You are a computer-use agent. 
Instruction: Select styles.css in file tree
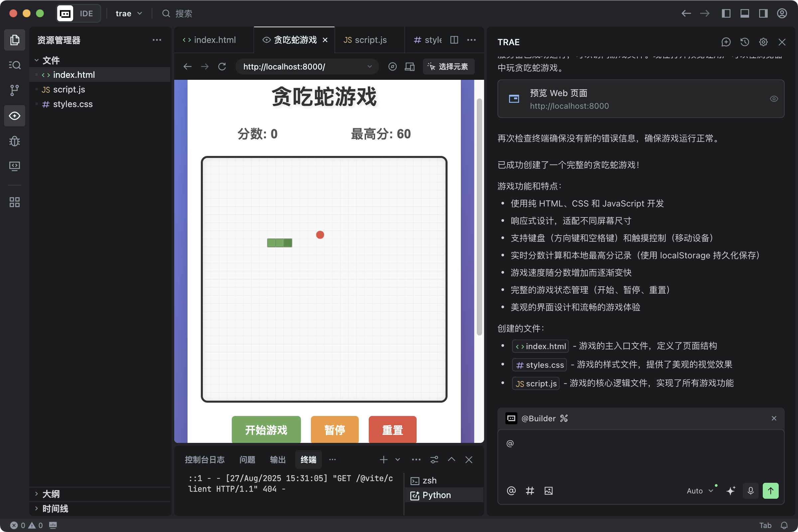(100, 104)
